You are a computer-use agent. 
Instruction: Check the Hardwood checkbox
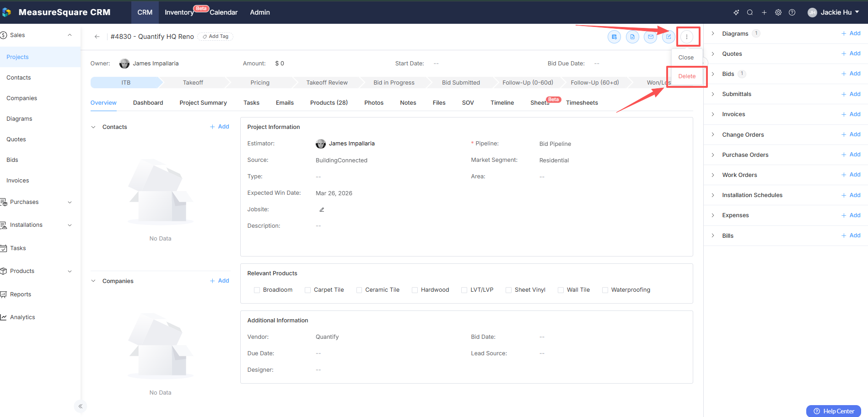pos(415,290)
